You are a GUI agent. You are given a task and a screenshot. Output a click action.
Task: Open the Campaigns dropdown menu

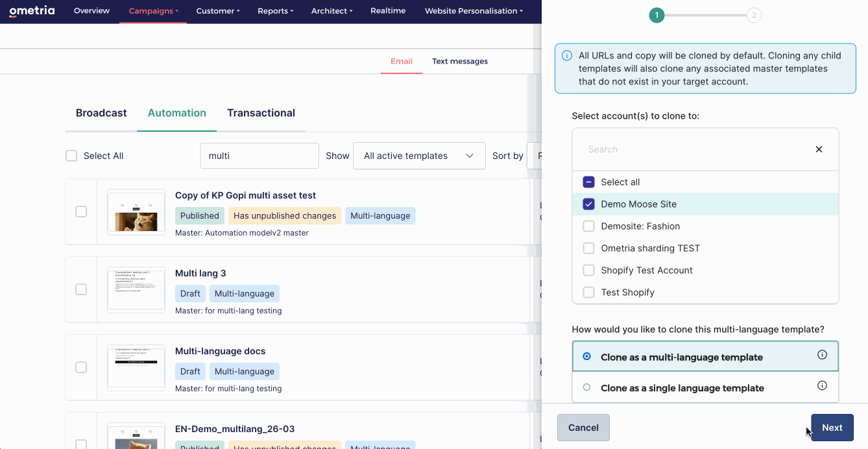[x=153, y=11]
